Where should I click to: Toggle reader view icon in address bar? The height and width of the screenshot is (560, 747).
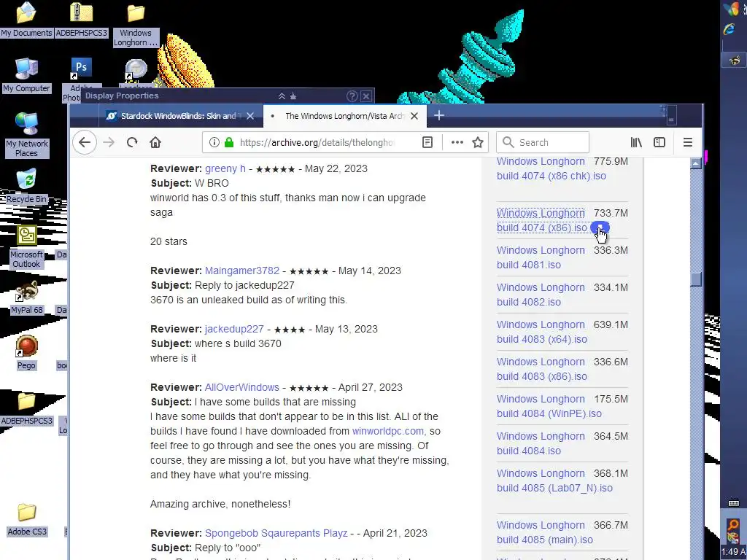coord(427,142)
